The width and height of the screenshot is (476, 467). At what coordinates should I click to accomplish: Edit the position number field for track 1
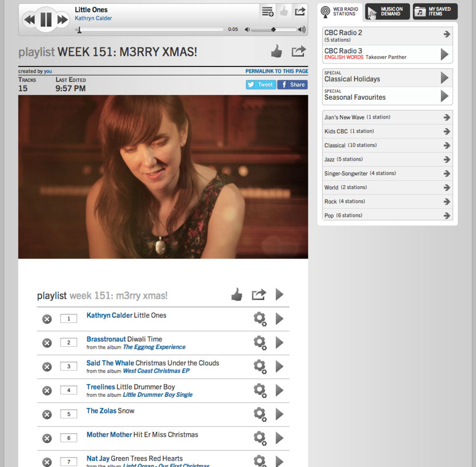[68, 319]
